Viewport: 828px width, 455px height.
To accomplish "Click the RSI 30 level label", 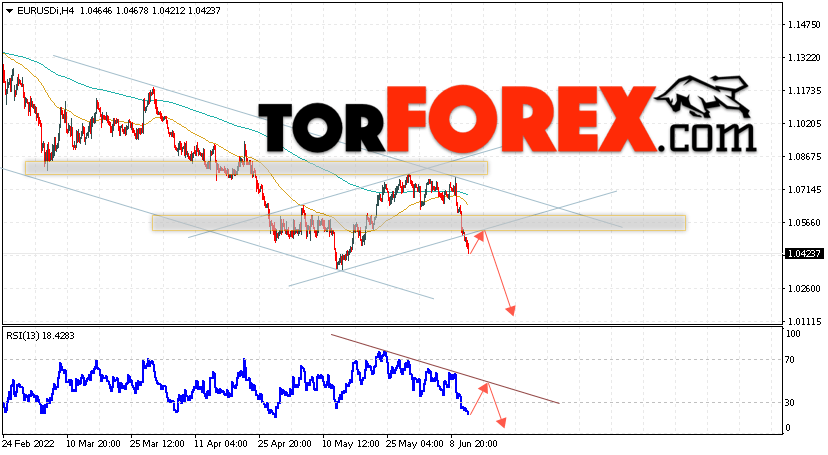I will (790, 403).
